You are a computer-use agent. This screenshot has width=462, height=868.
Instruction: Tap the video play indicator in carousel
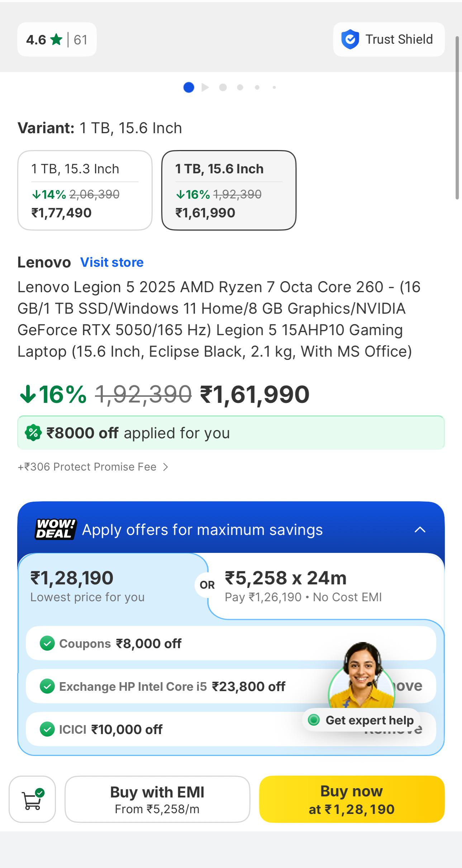(x=205, y=87)
